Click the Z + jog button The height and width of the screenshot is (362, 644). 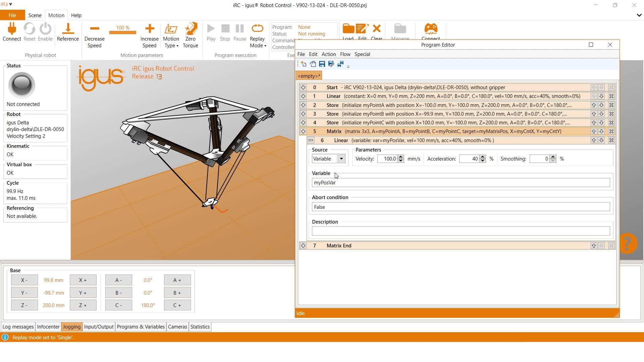83,305
